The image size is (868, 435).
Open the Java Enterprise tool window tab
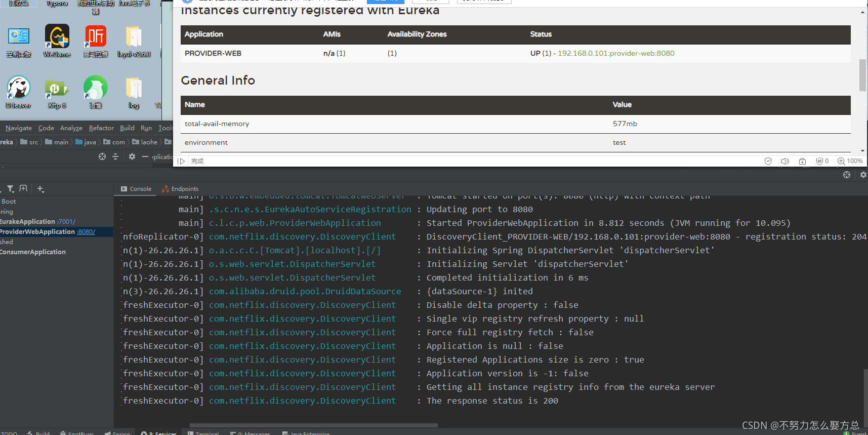(x=306, y=433)
